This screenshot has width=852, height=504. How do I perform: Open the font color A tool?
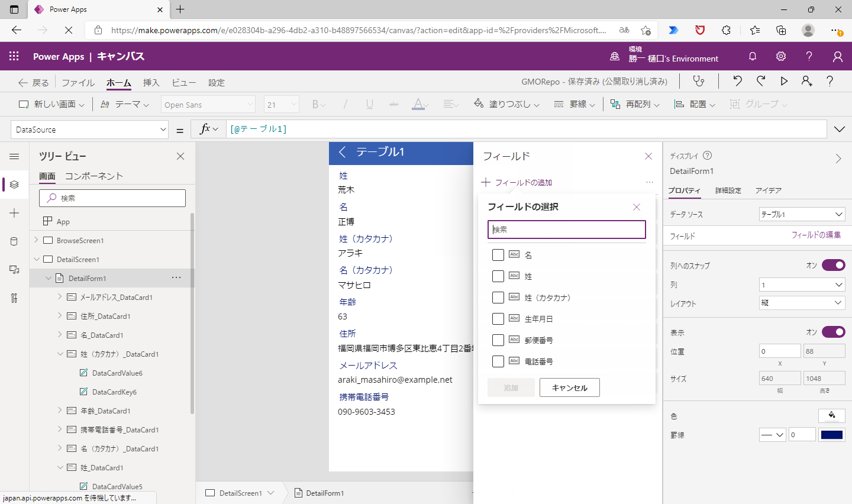(x=419, y=104)
